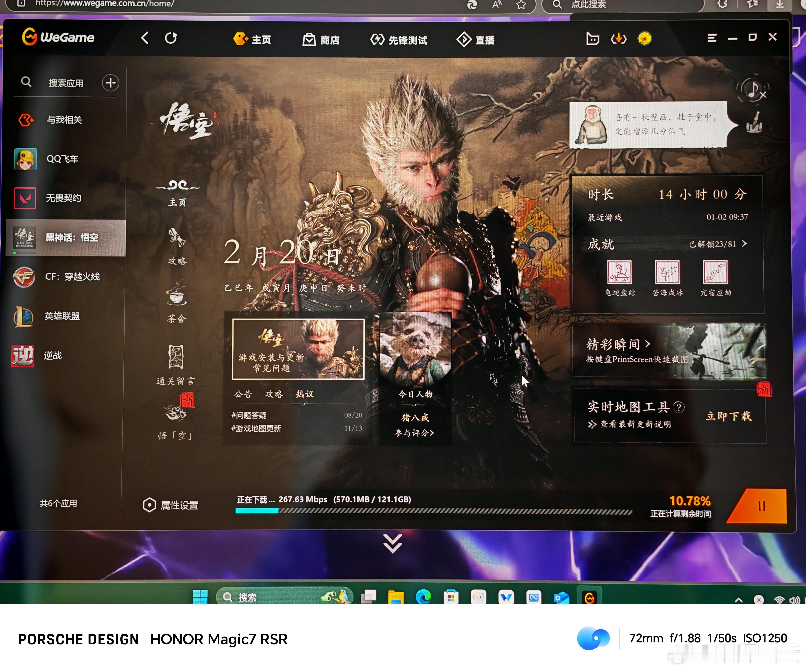Click 参与评分 to rate the character
Screen dimensions: 806x672
coord(414,433)
